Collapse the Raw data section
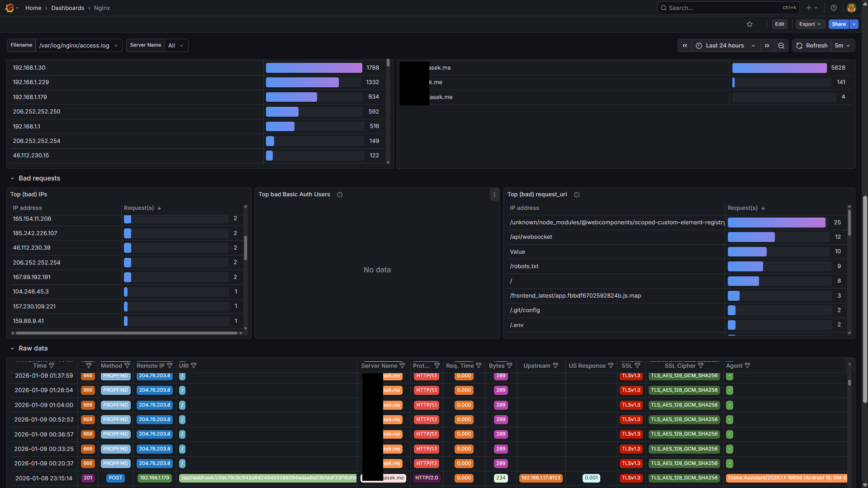The height and width of the screenshot is (488, 868). pyautogui.click(x=12, y=349)
